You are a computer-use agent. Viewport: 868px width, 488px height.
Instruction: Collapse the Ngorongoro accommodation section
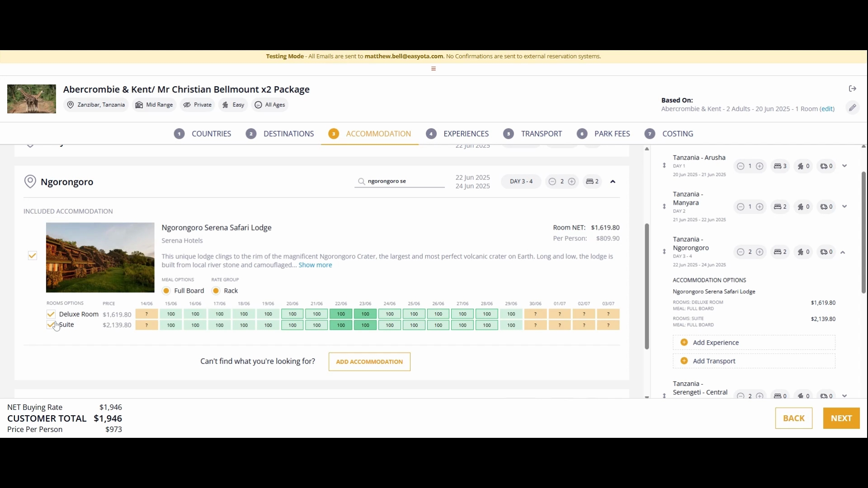(x=613, y=182)
